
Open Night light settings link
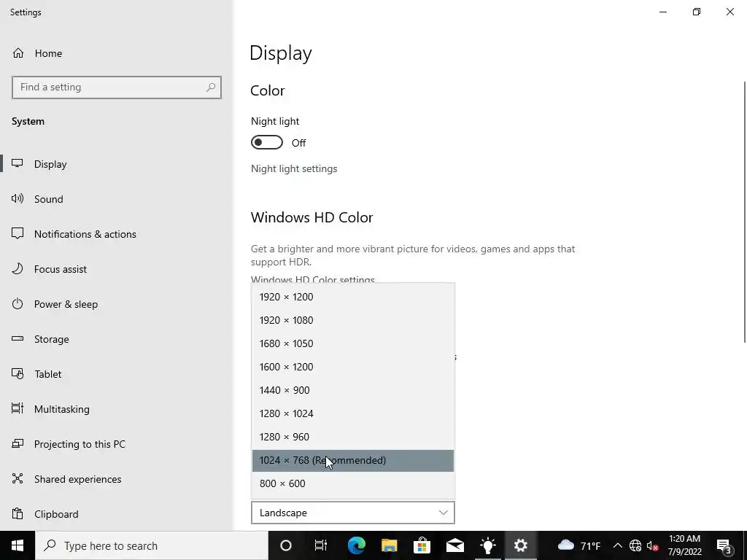294,169
